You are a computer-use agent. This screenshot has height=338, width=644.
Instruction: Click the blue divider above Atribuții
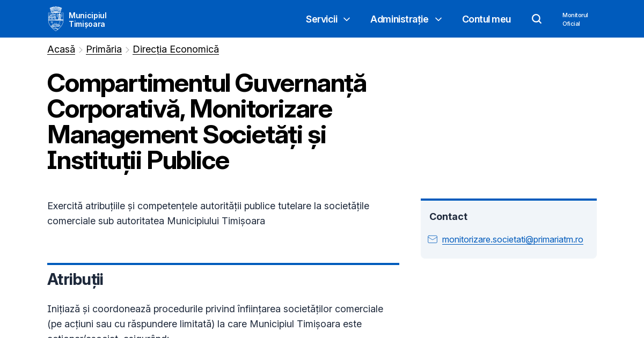click(223, 264)
